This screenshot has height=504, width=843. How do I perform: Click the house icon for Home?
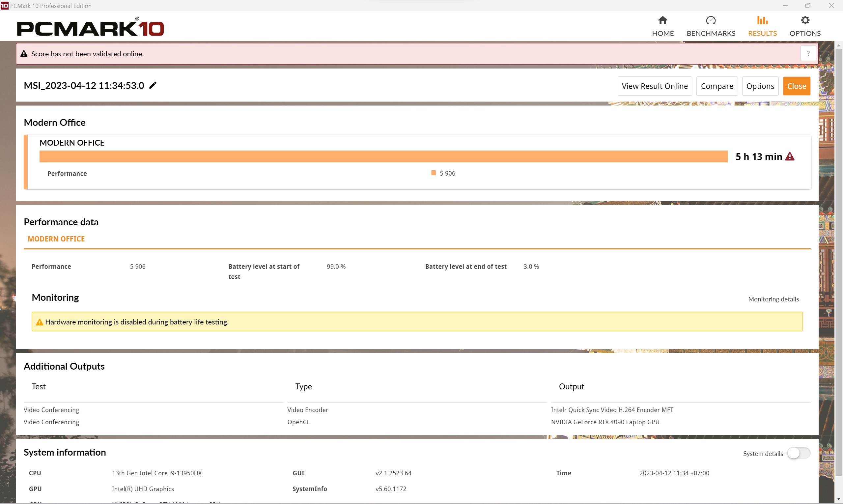pyautogui.click(x=663, y=20)
